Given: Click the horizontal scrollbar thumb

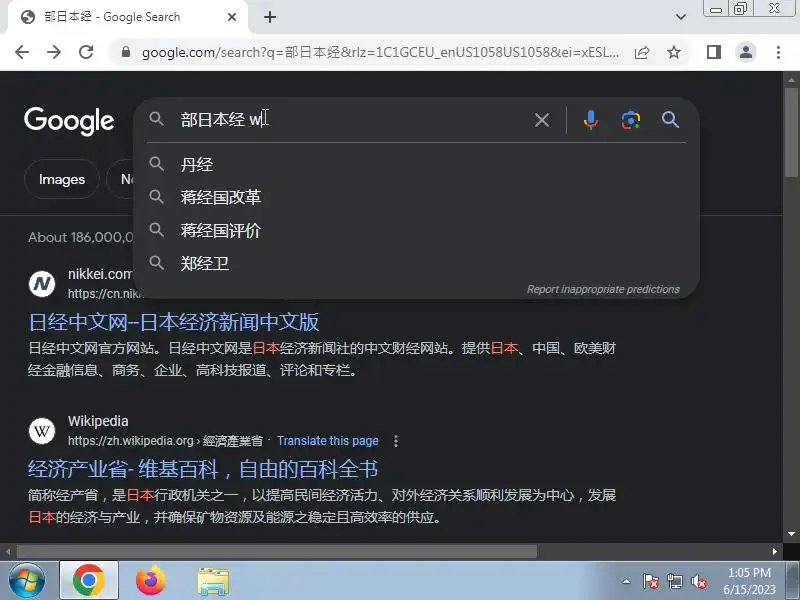Looking at the screenshot, I should (277, 552).
